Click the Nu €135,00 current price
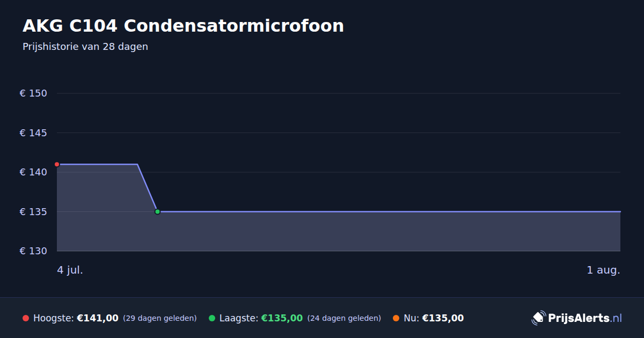The width and height of the screenshot is (644, 338). pyautogui.click(x=443, y=318)
